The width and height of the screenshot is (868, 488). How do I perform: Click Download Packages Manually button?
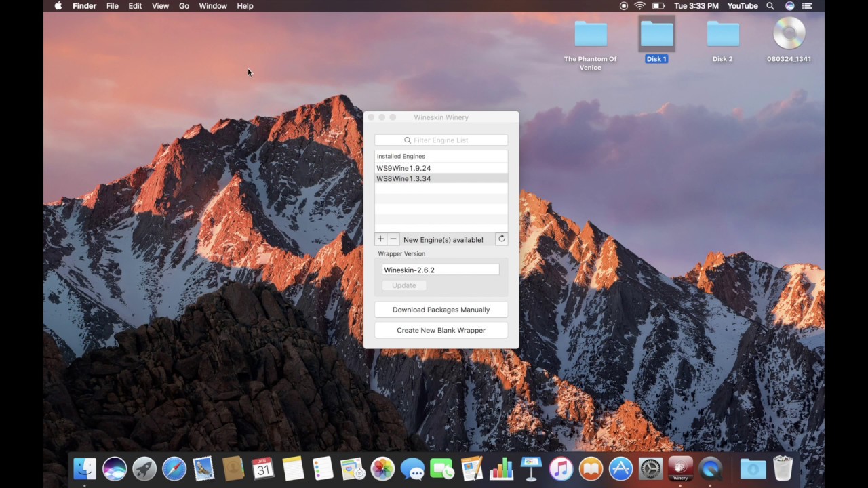tap(441, 310)
